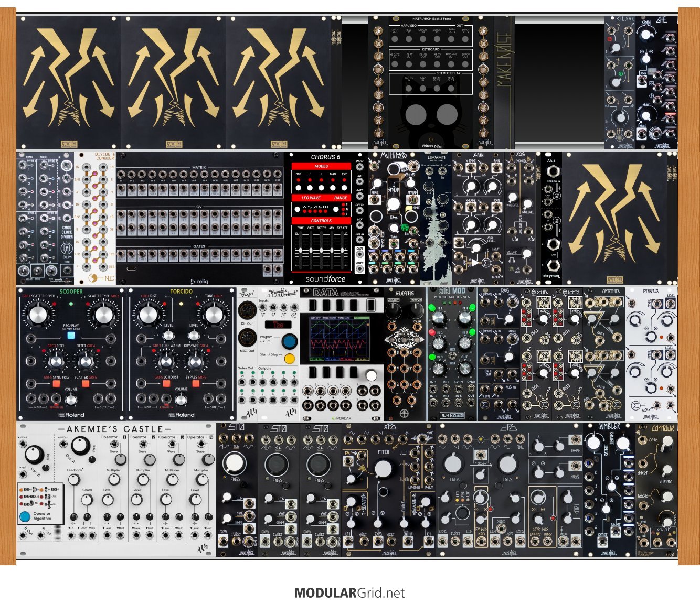Click the Scooper VOLUME knob

[71, 400]
